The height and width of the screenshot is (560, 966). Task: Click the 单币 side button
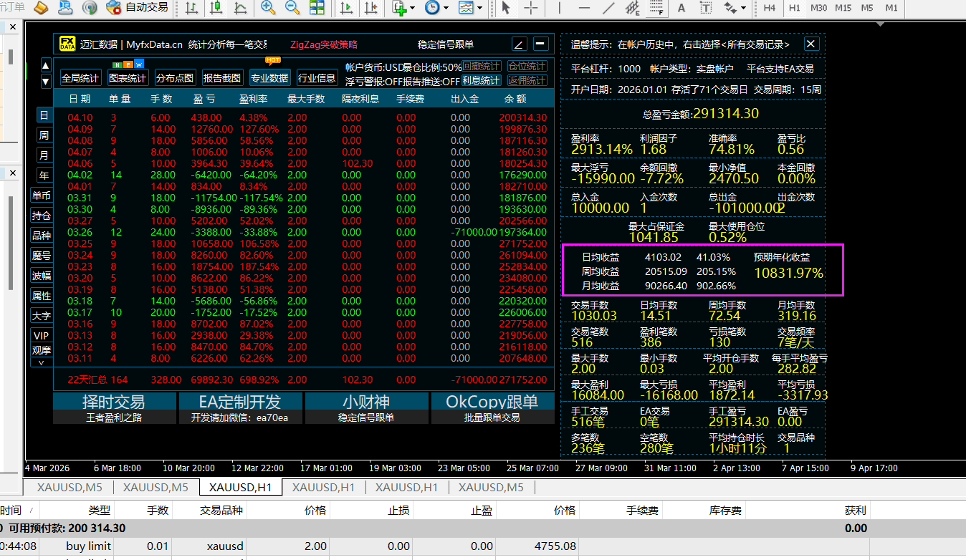[x=42, y=195]
